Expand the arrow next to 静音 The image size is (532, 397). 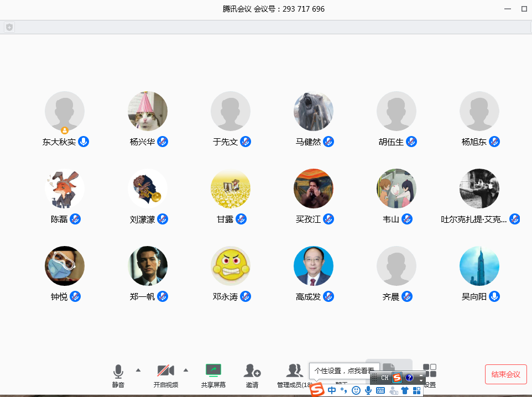(138, 370)
